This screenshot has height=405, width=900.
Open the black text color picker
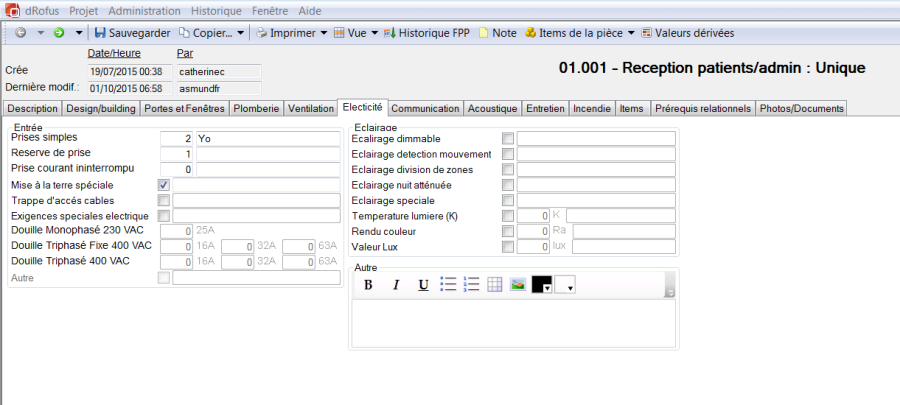pos(542,285)
